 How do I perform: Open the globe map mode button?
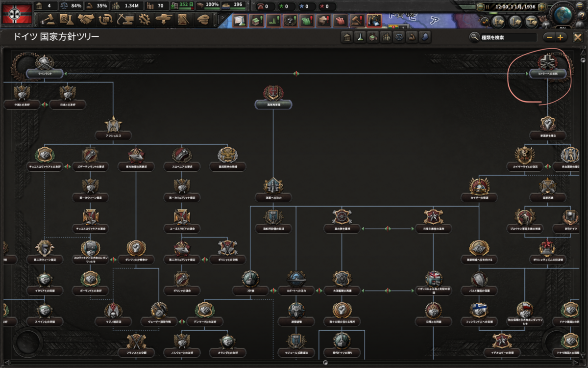tap(563, 15)
